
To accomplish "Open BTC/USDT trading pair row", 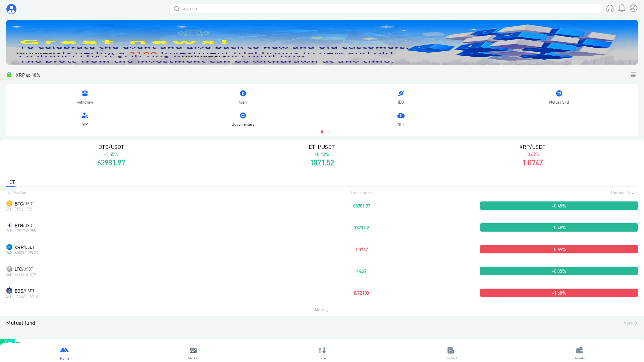I will pos(322,206).
